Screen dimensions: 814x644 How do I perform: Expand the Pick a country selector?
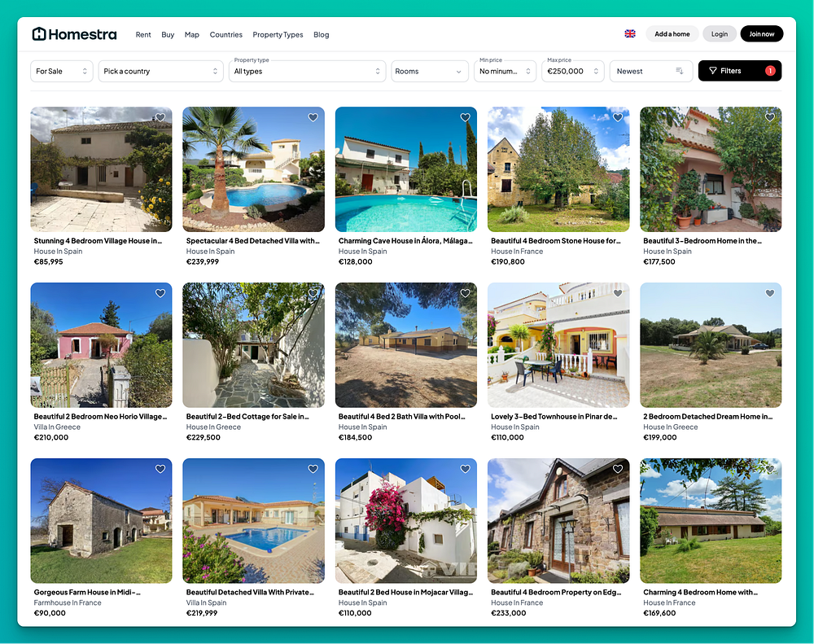(161, 71)
